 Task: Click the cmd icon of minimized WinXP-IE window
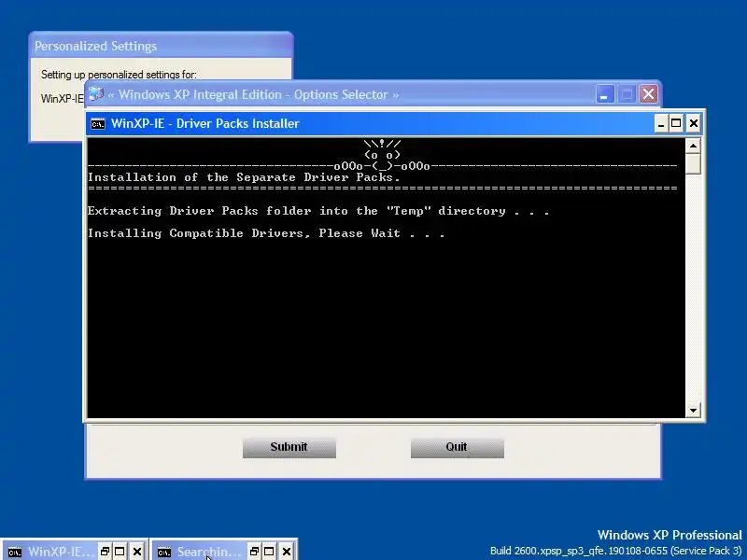pos(15,553)
